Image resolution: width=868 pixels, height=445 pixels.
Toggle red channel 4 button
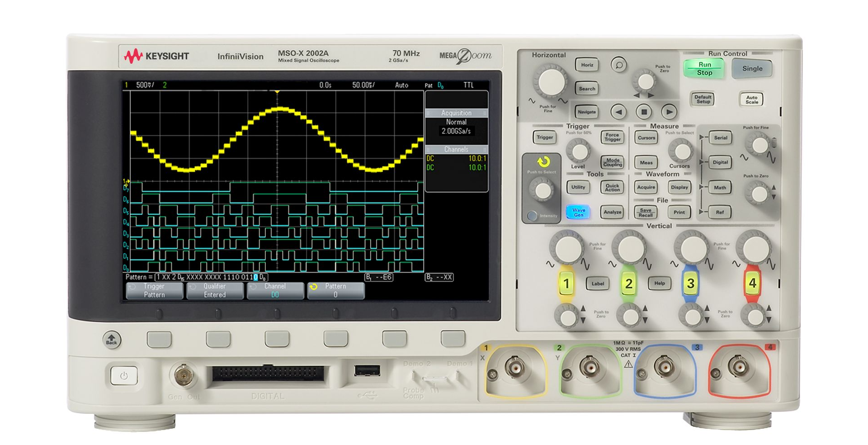(752, 284)
